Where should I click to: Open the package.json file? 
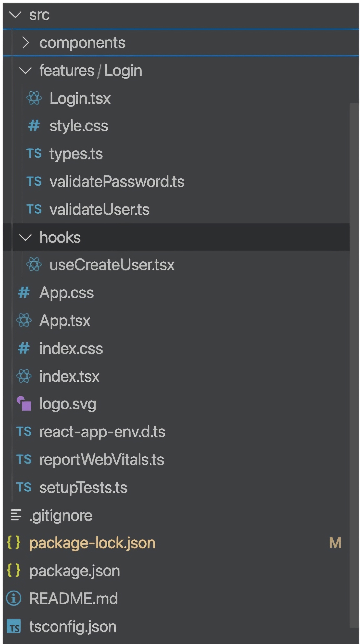click(75, 572)
